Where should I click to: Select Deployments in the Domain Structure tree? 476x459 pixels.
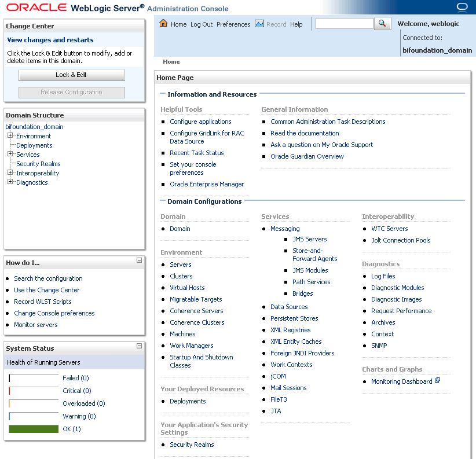pos(34,145)
